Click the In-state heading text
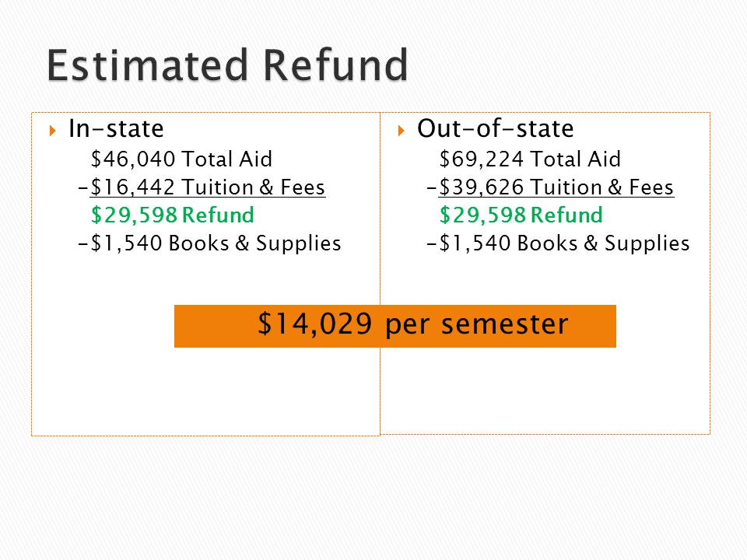 pos(116,128)
